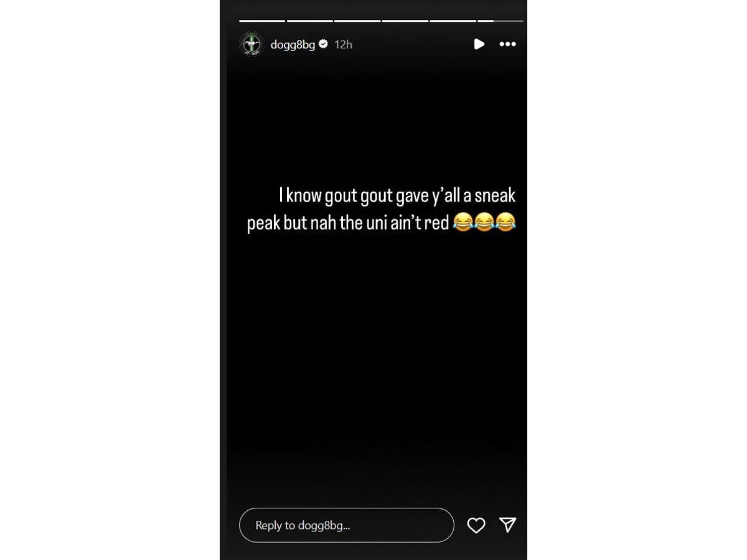Click the verified badge next to dogg8bg
Image resolution: width=747 pixels, height=560 pixels.
tap(323, 44)
